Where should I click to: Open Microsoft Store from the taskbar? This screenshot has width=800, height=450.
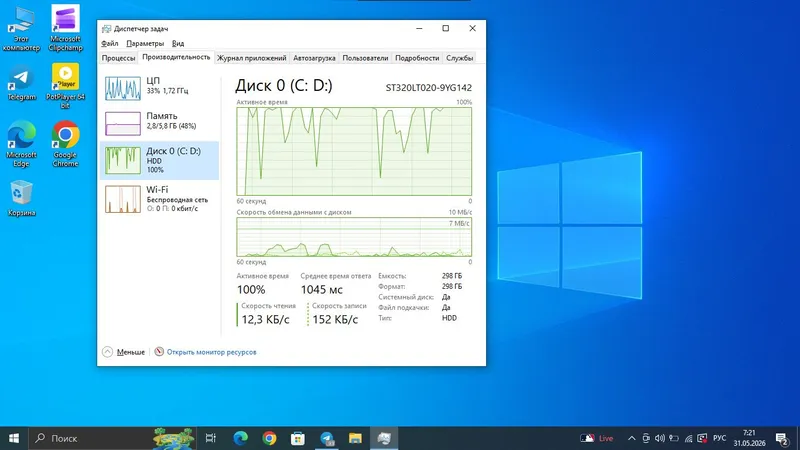[297, 438]
